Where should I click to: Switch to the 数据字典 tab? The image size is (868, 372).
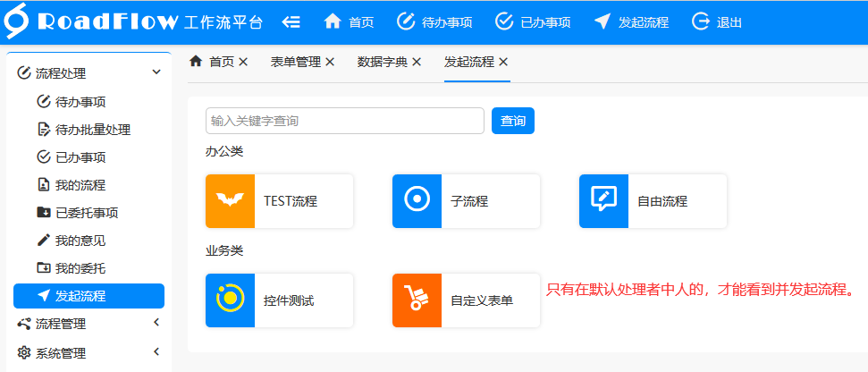[x=383, y=62]
